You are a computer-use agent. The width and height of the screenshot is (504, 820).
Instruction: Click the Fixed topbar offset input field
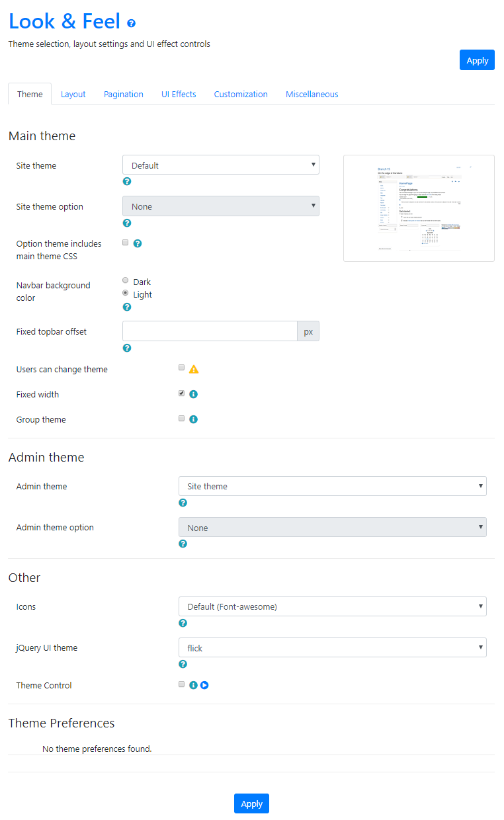[210, 331]
